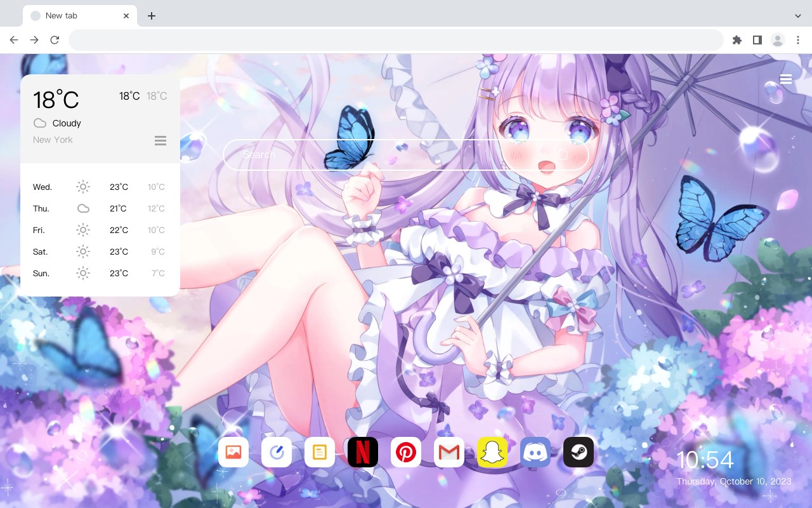This screenshot has height=508, width=812.
Task: Select the Fri. forecast row label
Action: [x=39, y=230]
